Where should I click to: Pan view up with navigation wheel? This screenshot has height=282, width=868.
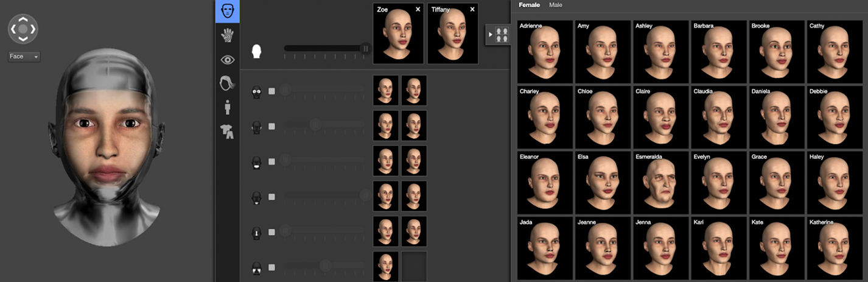coord(23,18)
